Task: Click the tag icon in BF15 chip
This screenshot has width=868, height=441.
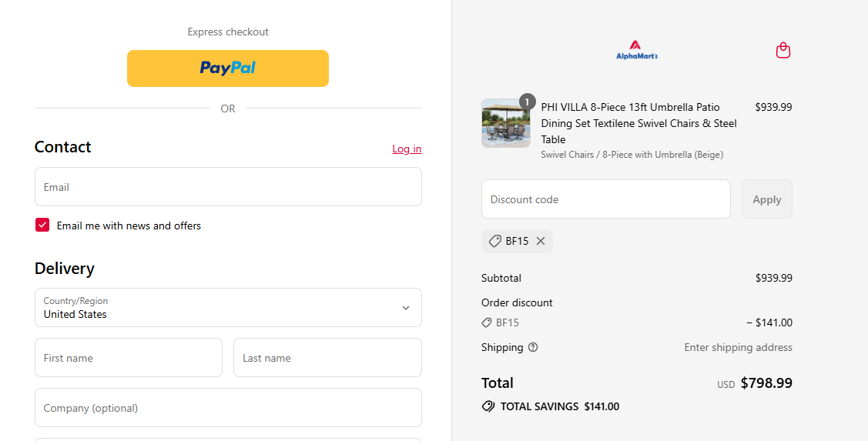Action: click(495, 241)
